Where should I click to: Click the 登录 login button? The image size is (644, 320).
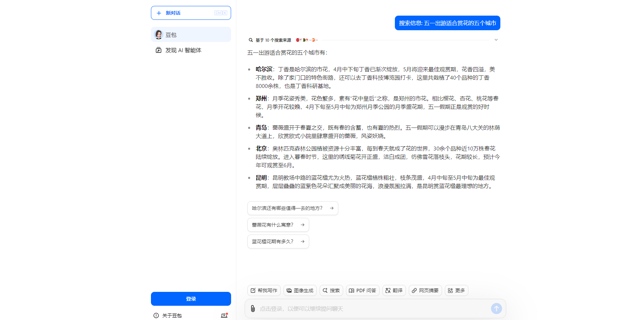point(190,298)
